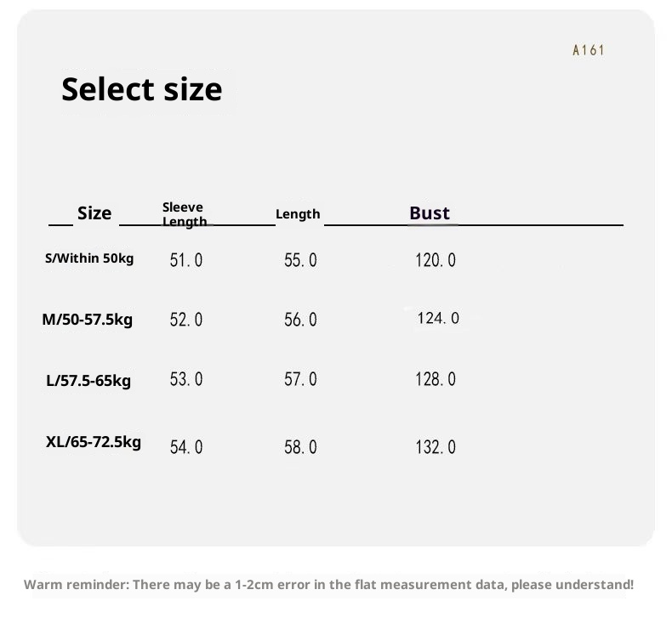Click the Sleeve Length column header

(184, 214)
